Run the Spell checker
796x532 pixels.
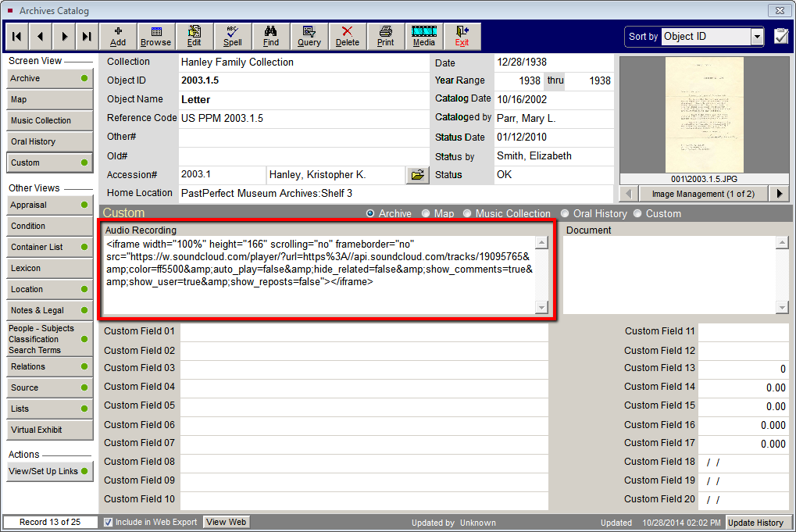point(232,36)
